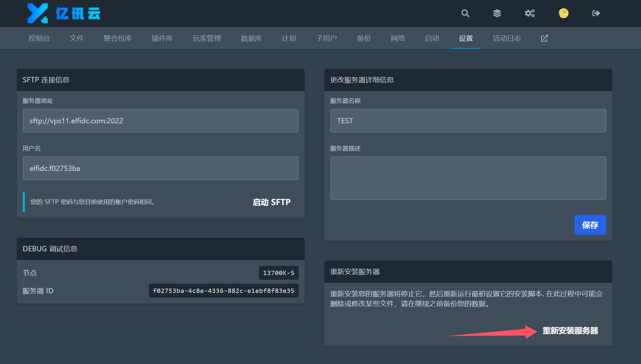Switch to the 插件库 tab
Screen dimensions: 641x364
[x=162, y=38]
